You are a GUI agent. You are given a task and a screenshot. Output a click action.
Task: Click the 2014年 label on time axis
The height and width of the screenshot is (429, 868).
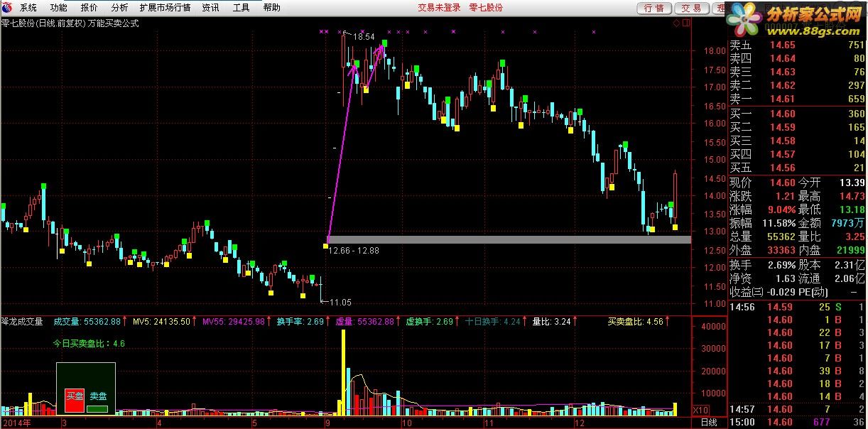point(16,423)
